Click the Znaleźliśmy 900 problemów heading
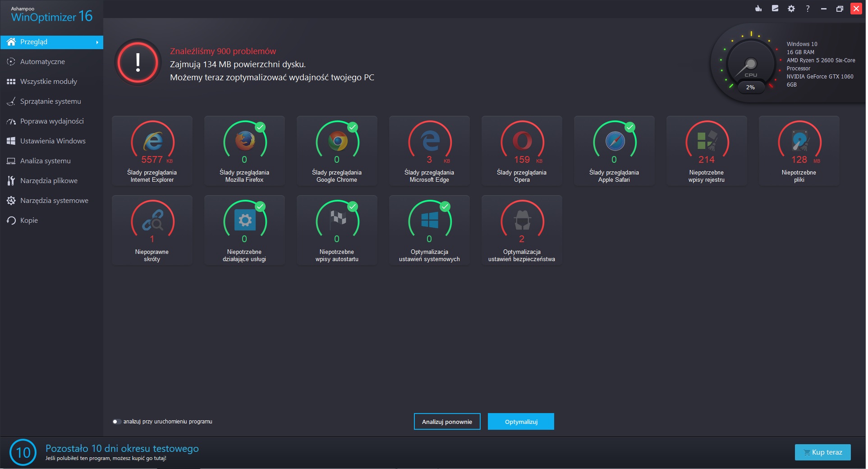This screenshot has height=469, width=868. pyautogui.click(x=223, y=51)
